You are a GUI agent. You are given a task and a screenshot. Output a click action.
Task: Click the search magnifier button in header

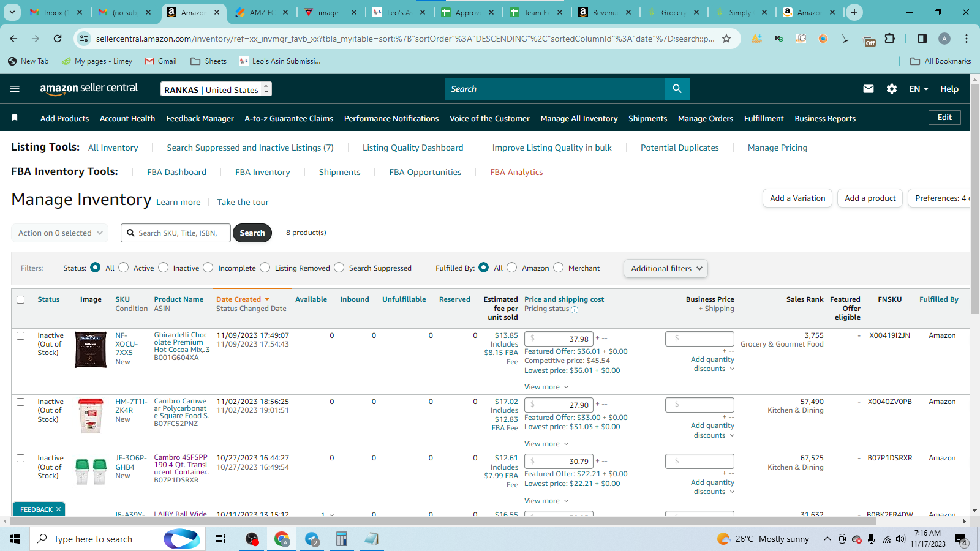(677, 89)
